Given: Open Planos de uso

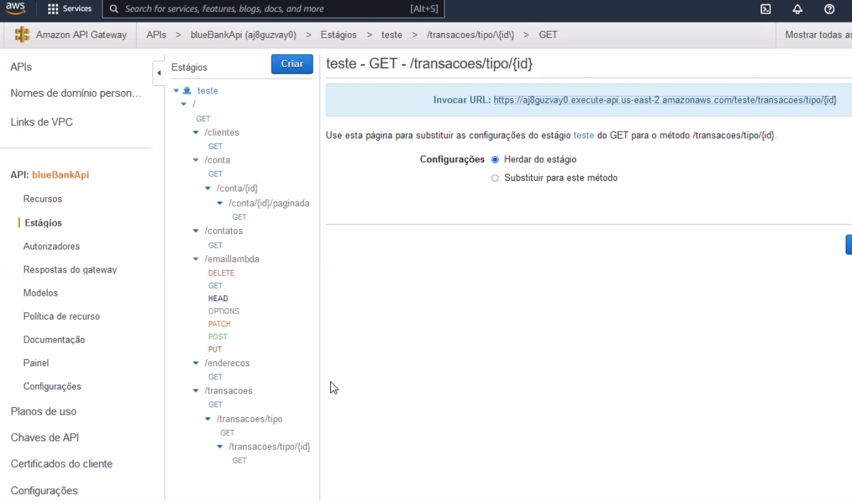Looking at the screenshot, I should click(43, 411).
